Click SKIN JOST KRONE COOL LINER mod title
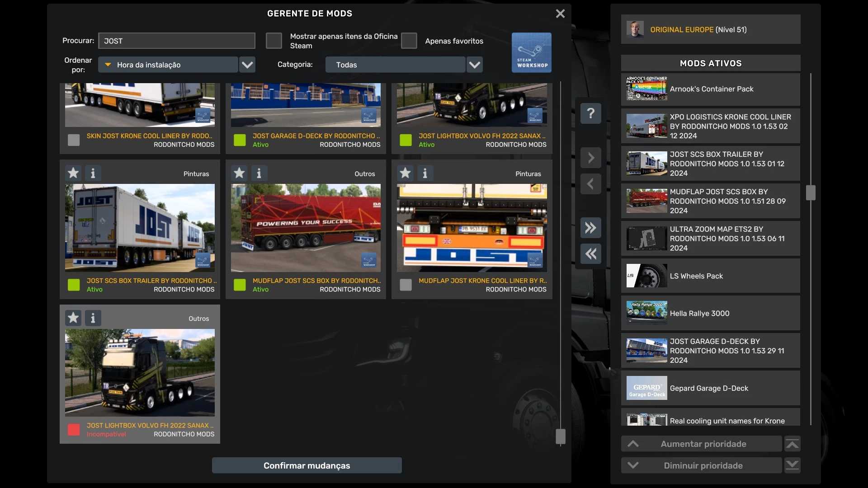 [x=149, y=136]
